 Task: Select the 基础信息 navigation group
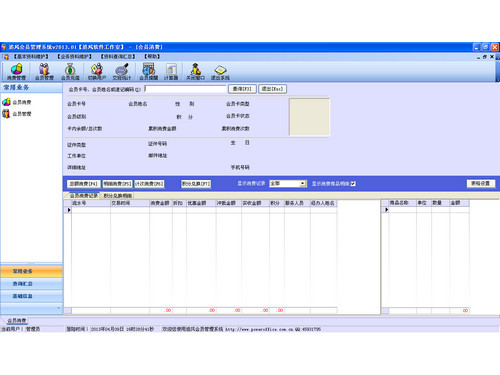tap(31, 296)
